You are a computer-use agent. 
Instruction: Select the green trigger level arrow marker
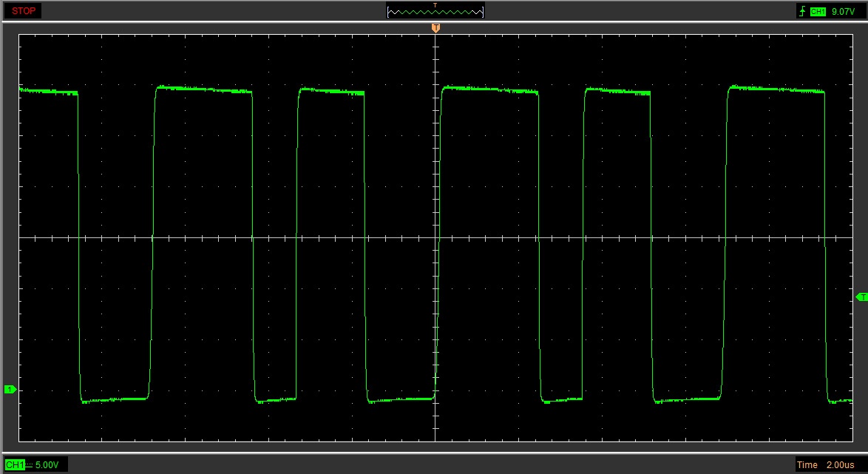click(x=861, y=297)
